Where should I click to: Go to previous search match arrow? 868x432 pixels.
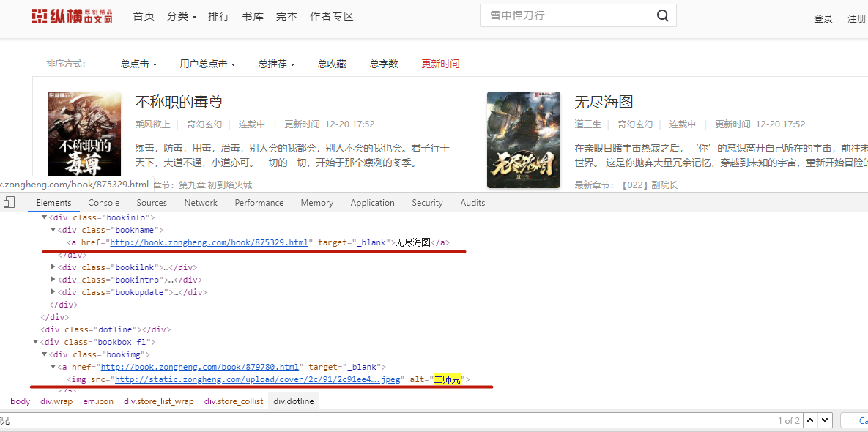[x=810, y=420]
